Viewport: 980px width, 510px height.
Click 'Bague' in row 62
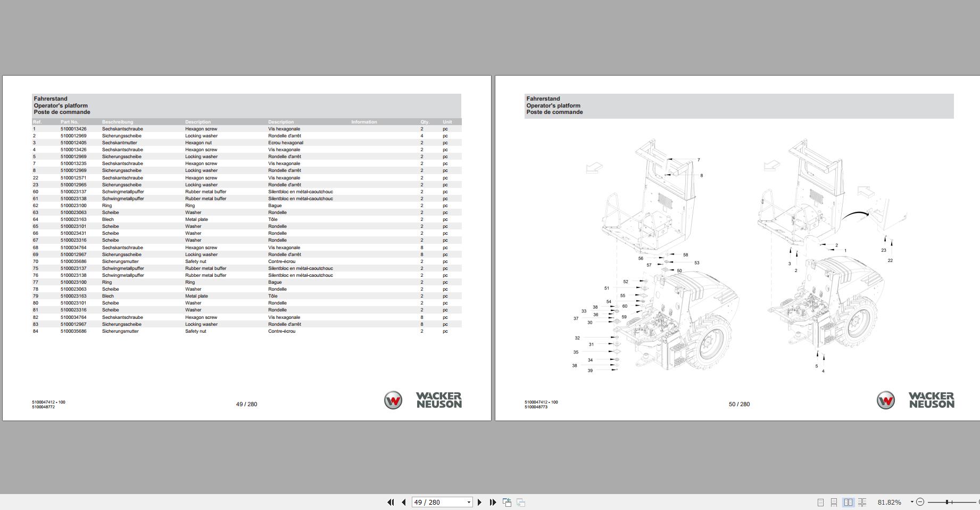click(x=275, y=205)
